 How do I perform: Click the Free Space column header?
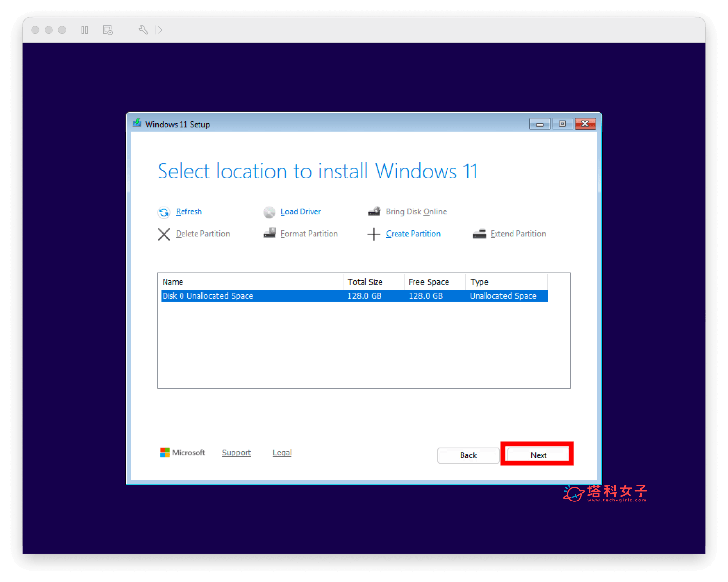[x=435, y=282]
